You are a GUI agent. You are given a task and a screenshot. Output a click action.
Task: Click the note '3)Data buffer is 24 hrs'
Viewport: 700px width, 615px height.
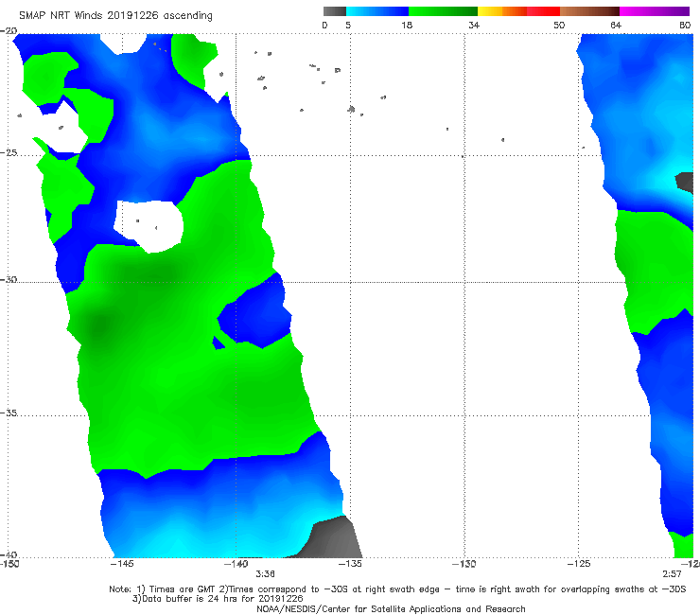218,599
